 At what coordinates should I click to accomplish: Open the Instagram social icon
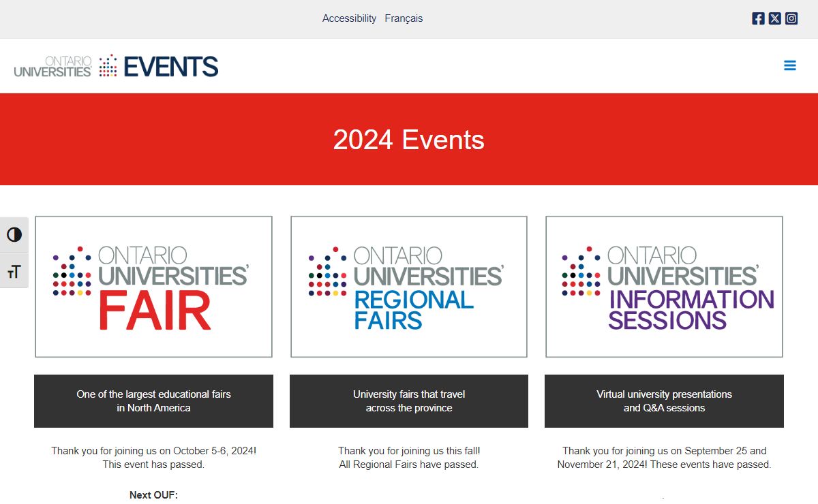(791, 18)
